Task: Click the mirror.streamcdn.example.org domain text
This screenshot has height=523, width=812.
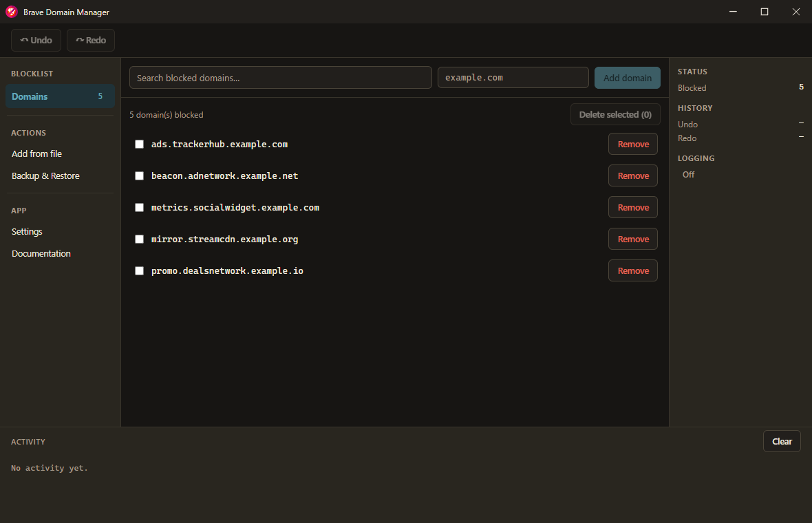Action: point(225,239)
